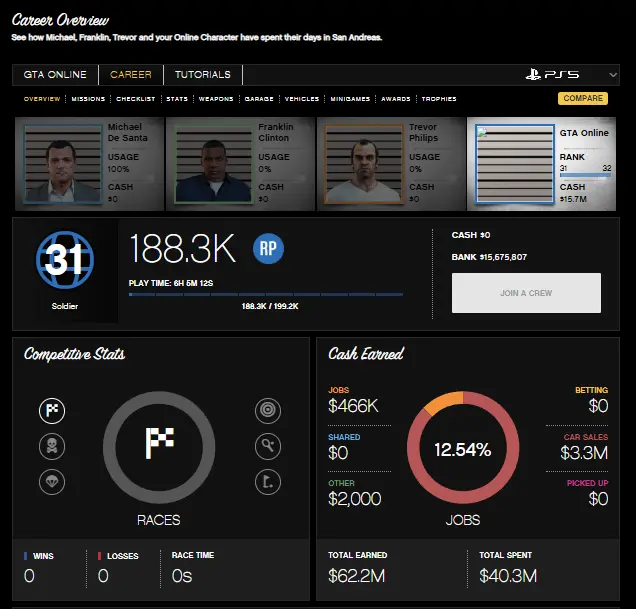Screen dimensions: 636x609
Task: Click the Join a Crew button
Action: point(526,293)
